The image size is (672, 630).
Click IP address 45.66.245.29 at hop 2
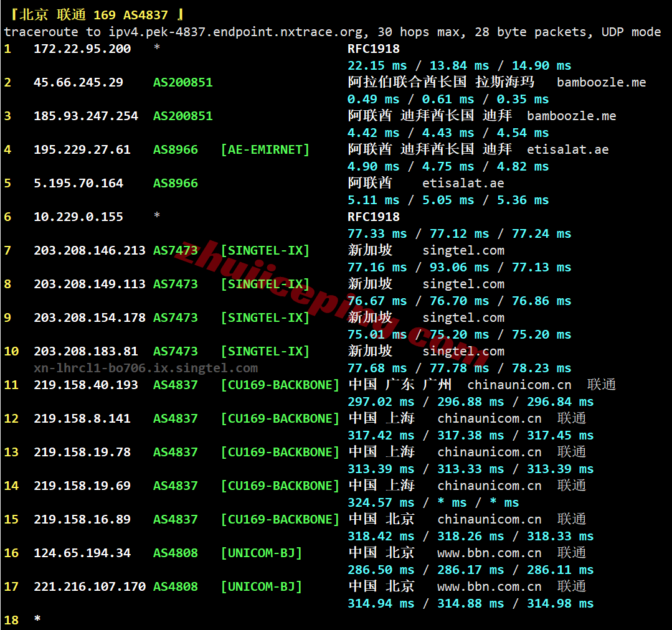point(78,82)
